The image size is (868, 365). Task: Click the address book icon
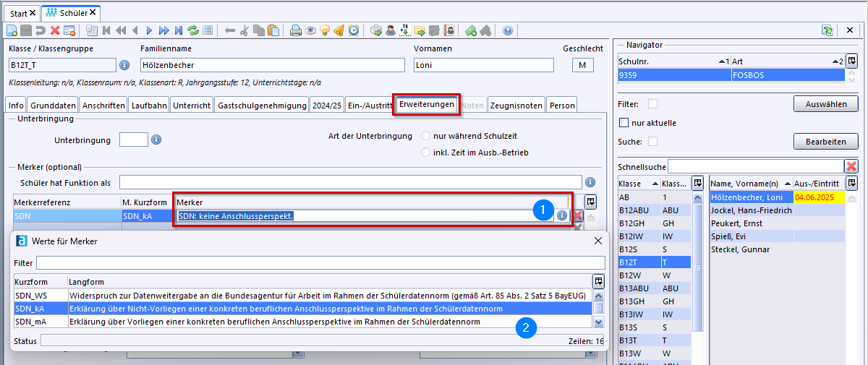(448, 30)
